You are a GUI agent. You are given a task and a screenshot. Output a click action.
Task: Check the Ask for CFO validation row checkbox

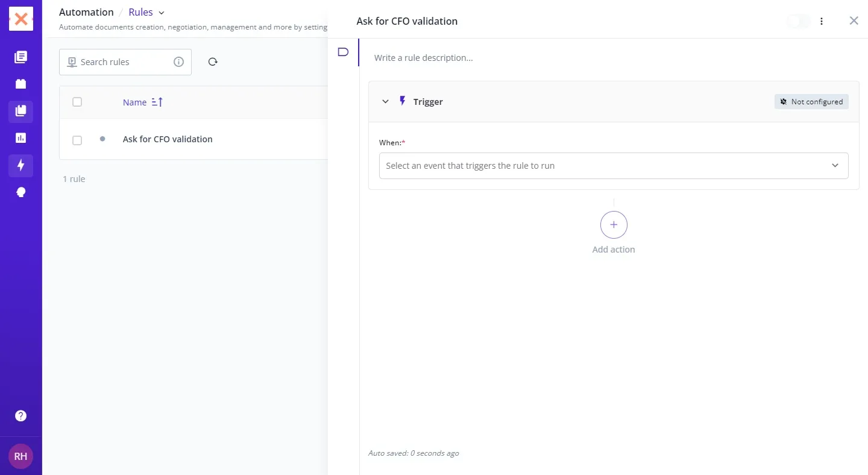click(x=77, y=140)
